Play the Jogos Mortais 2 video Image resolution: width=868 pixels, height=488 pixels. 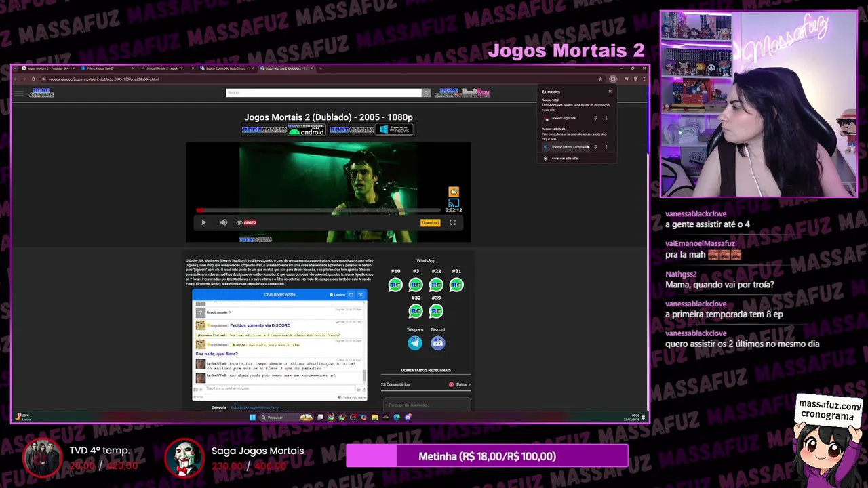point(203,222)
